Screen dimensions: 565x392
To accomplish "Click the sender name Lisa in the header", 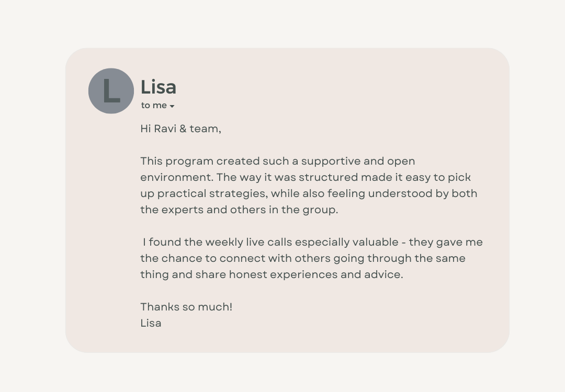I will tap(159, 87).
